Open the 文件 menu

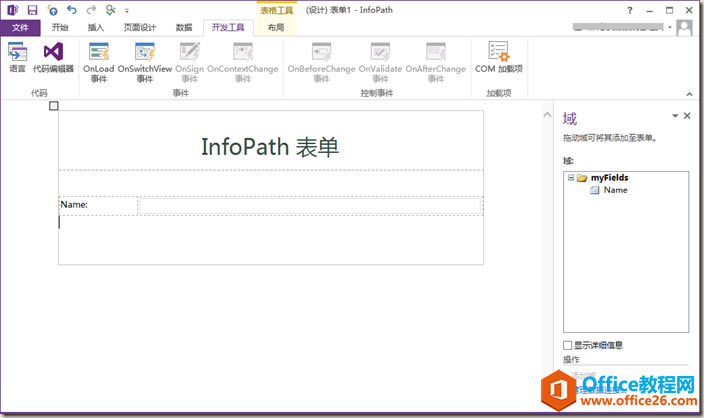[x=20, y=28]
